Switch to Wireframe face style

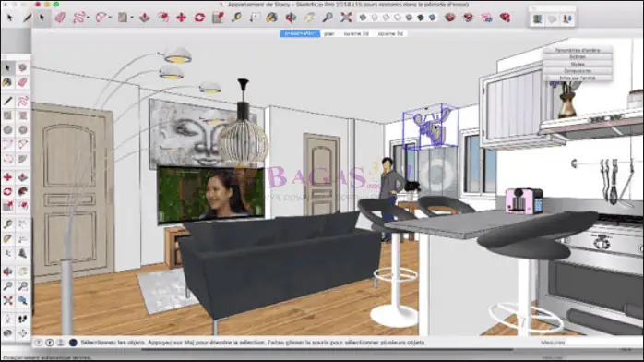[386, 18]
